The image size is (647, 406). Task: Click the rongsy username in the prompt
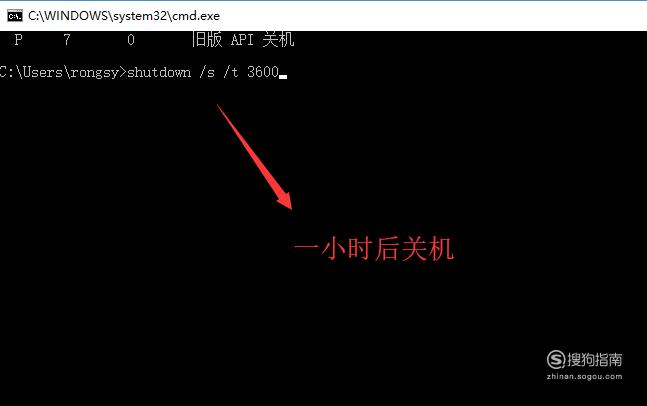(95, 73)
